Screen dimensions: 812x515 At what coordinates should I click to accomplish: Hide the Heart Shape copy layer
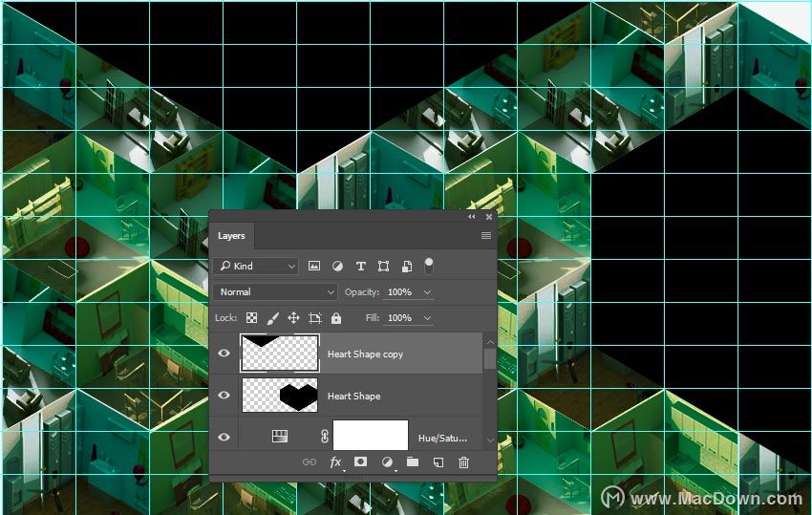pos(224,353)
